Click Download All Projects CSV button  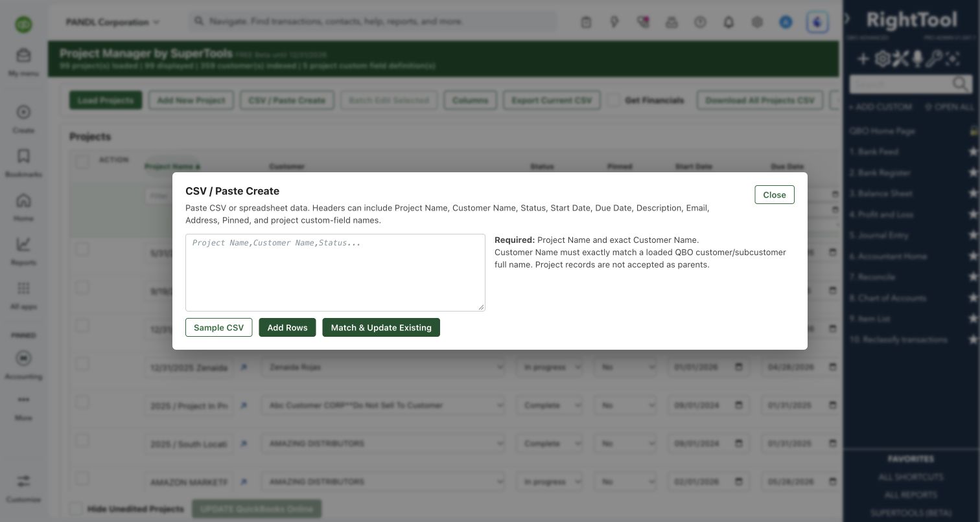pos(760,100)
